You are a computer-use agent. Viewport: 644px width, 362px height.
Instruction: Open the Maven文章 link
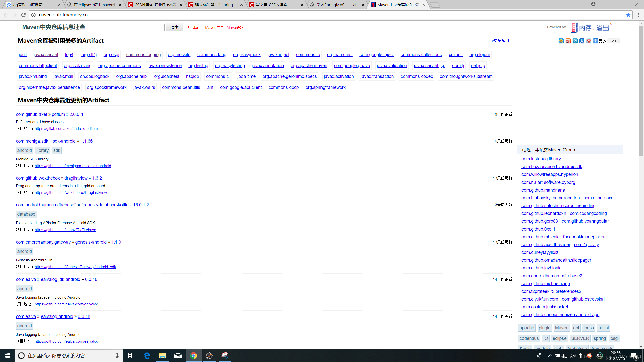[x=214, y=28]
